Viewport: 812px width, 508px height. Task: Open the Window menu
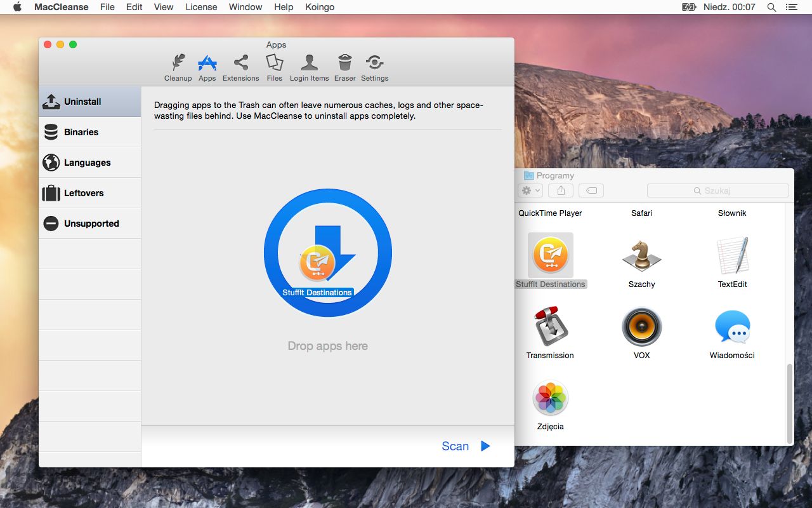click(x=246, y=7)
